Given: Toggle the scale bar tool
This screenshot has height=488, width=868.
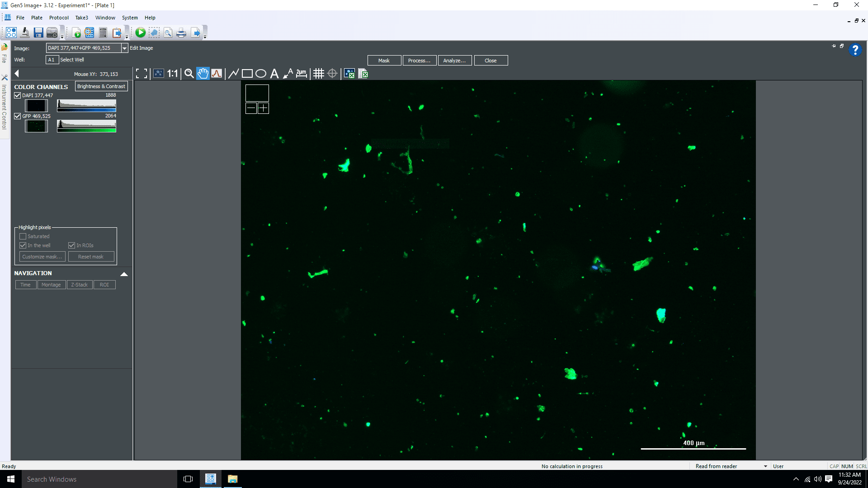Looking at the screenshot, I should (x=302, y=74).
